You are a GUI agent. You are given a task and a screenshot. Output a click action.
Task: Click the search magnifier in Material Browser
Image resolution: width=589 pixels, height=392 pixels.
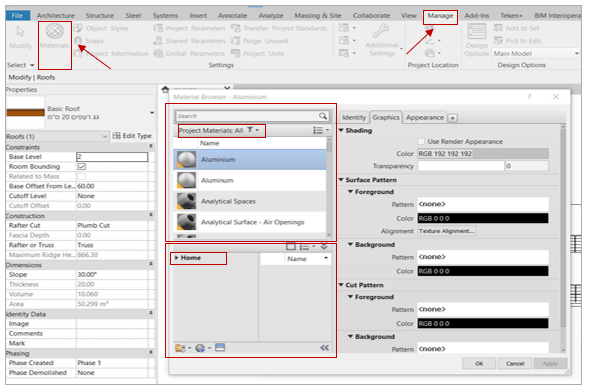(x=323, y=116)
